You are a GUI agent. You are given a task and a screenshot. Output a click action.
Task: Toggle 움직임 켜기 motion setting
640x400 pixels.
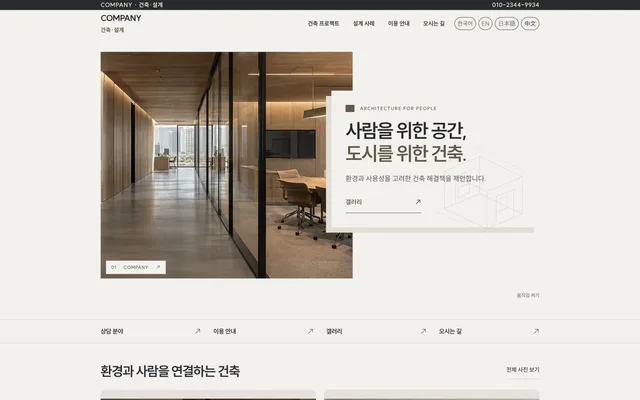tap(528, 295)
